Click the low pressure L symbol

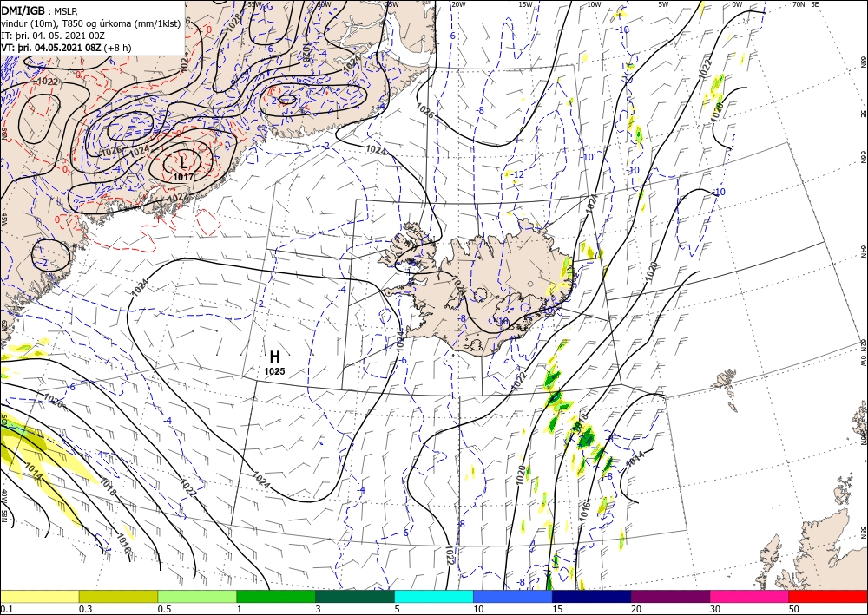(183, 162)
